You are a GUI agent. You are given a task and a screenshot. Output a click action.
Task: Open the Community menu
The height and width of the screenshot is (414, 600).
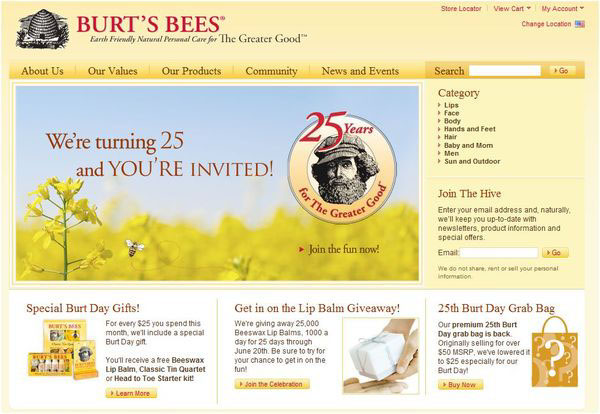click(271, 71)
